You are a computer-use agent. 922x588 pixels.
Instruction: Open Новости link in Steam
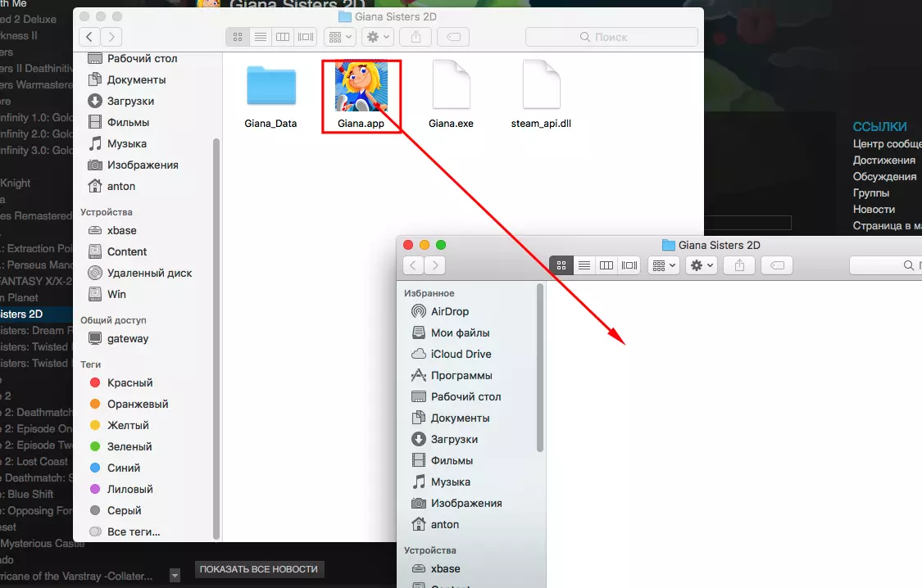pos(874,209)
